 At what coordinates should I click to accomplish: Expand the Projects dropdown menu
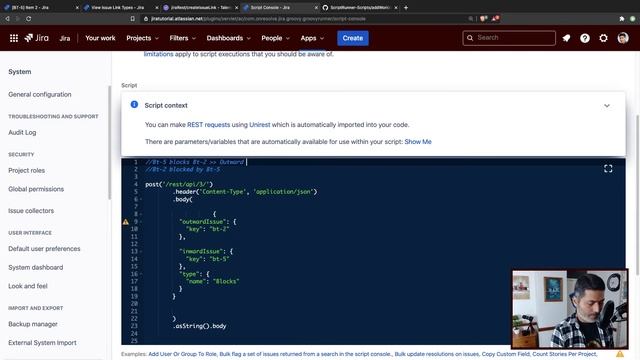coord(142,38)
